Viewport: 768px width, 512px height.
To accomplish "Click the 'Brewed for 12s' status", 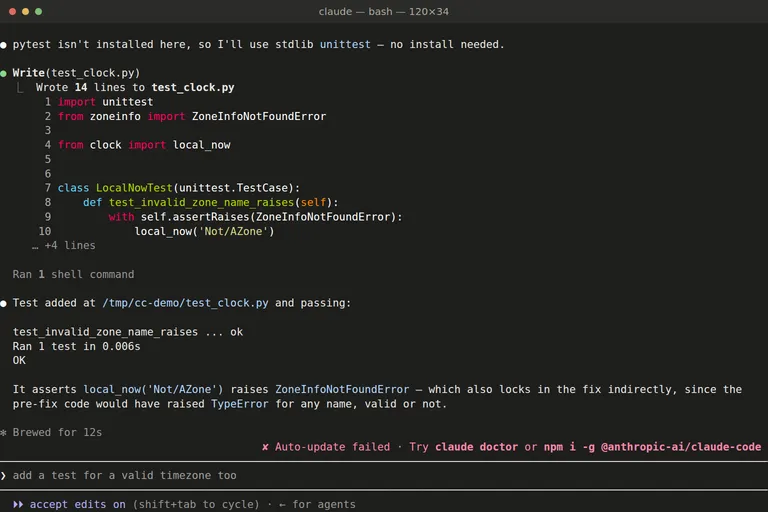I will pyautogui.click(x=57, y=432).
